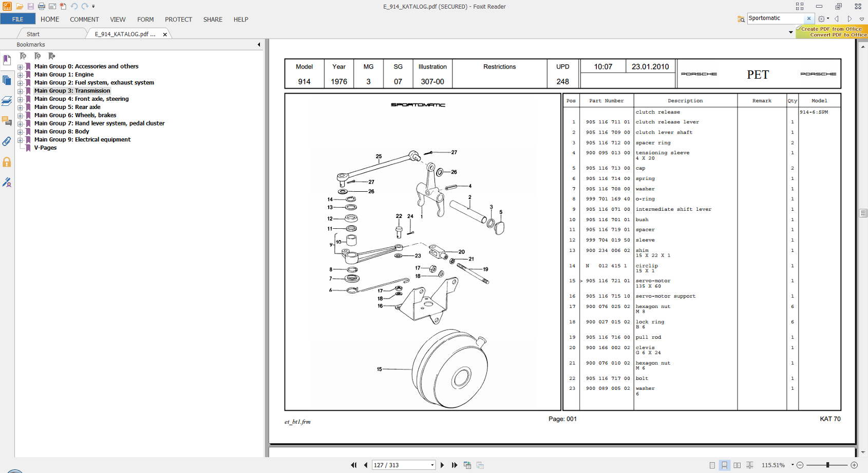The width and height of the screenshot is (868, 473).
Task: Select the PROTECT ribbon tab
Action: 178,20
